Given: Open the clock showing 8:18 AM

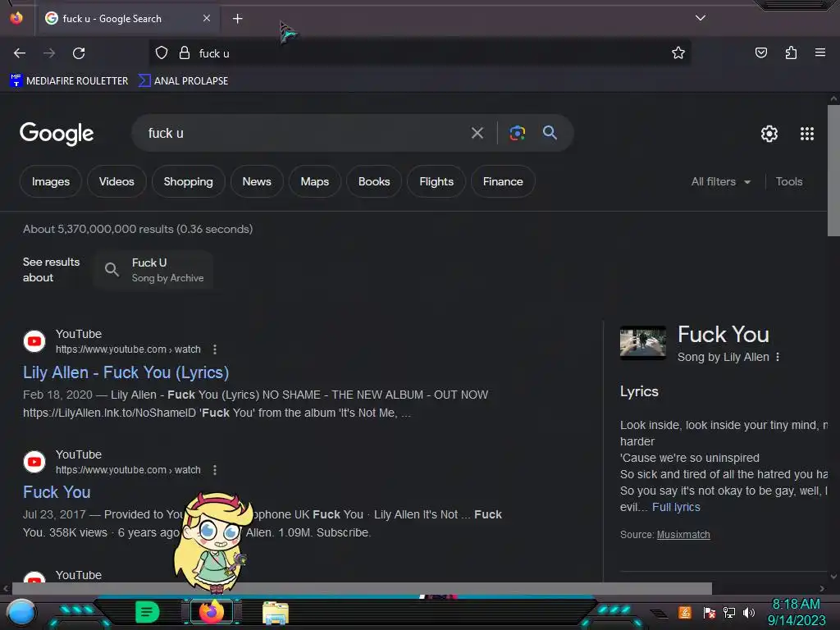Looking at the screenshot, I should click(796, 612).
